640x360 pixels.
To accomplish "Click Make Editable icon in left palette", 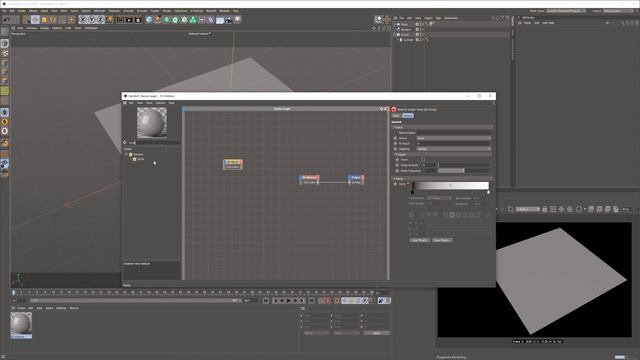I will coord(5,32).
